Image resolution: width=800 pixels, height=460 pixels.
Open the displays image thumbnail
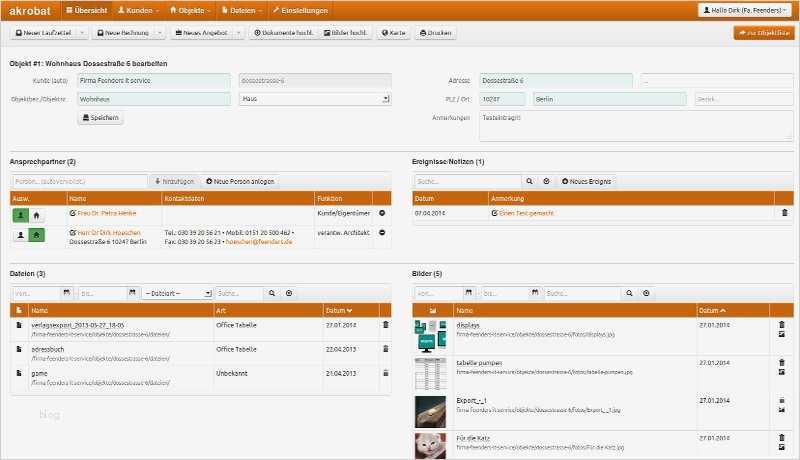tap(430, 337)
